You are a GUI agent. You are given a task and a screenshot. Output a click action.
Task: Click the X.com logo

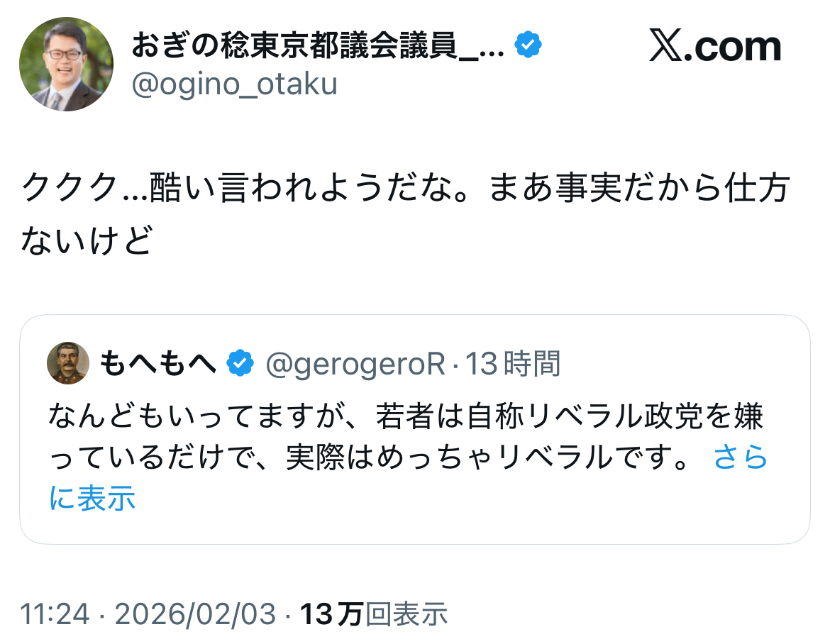pos(715,47)
